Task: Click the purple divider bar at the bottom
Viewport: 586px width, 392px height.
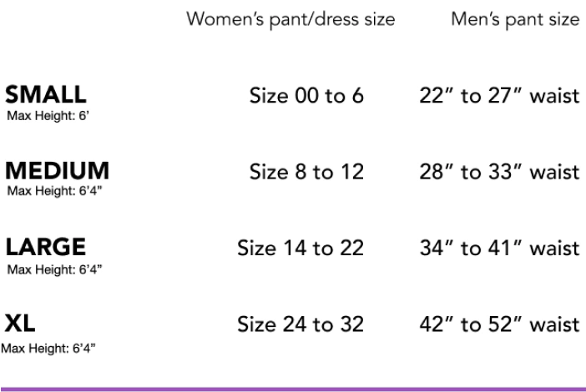Action: pyautogui.click(x=293, y=389)
